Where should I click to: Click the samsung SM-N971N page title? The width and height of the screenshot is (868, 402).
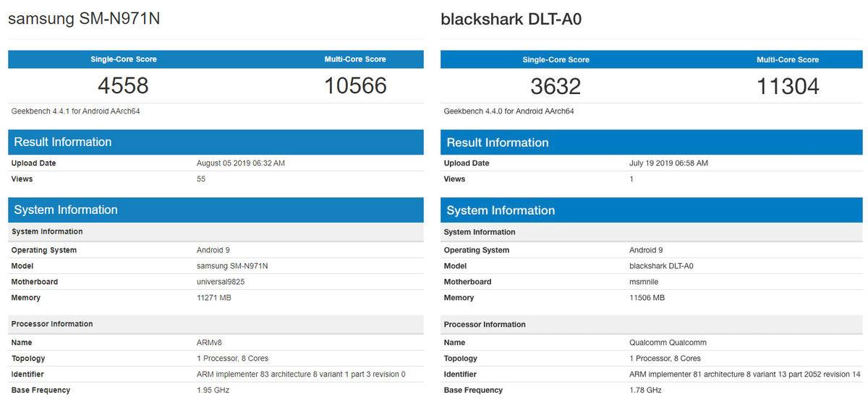pyautogui.click(x=84, y=20)
